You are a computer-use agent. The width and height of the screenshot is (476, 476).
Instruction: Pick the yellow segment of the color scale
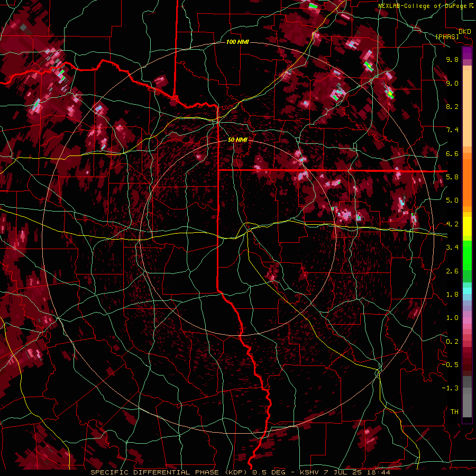click(467, 226)
